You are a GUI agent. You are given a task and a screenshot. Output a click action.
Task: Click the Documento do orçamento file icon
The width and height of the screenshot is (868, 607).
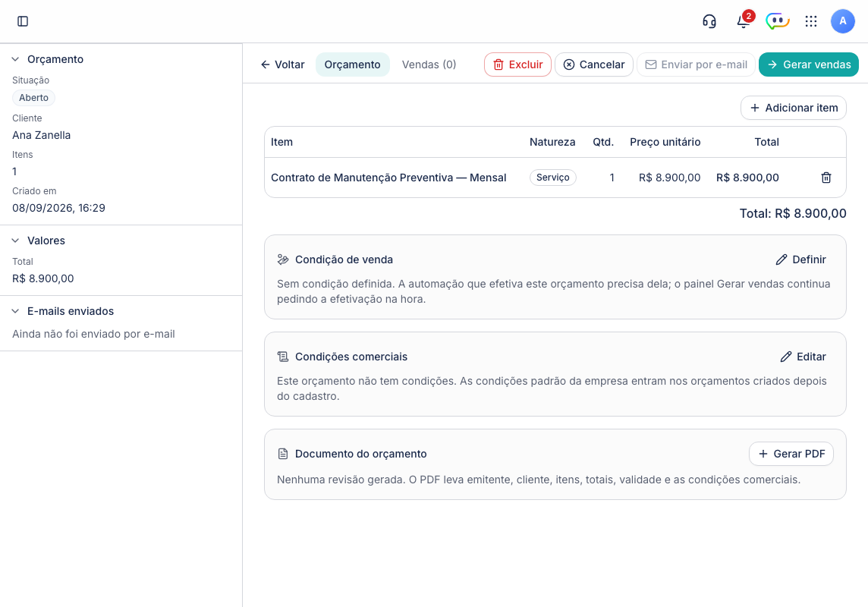[283, 454]
